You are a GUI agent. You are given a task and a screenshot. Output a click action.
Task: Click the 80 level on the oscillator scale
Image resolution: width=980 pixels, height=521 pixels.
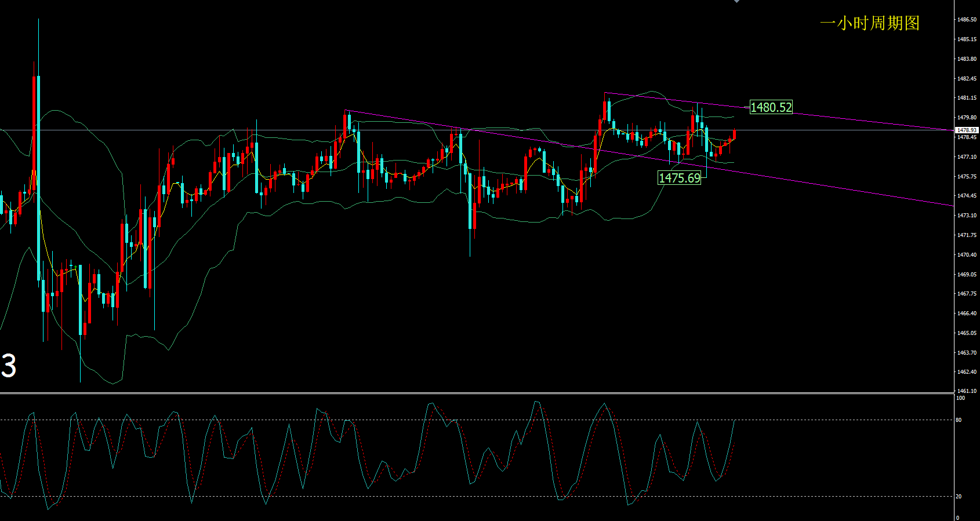click(959, 420)
